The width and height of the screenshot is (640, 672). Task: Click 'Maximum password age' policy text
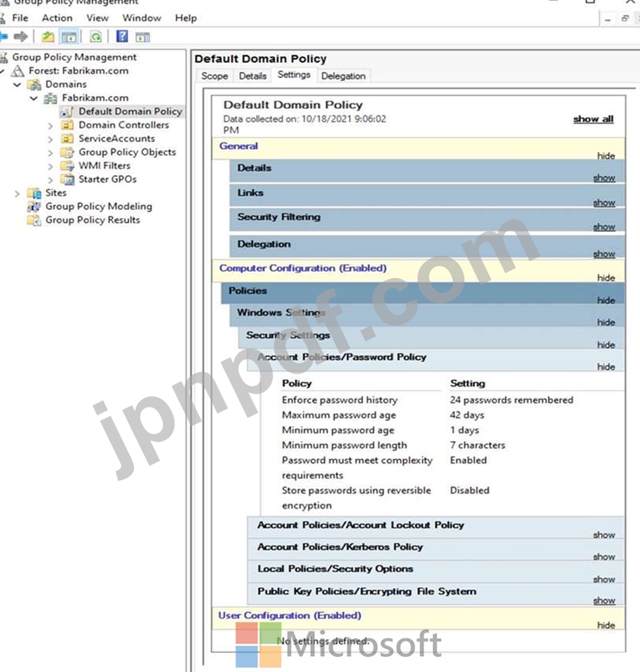pos(339,415)
